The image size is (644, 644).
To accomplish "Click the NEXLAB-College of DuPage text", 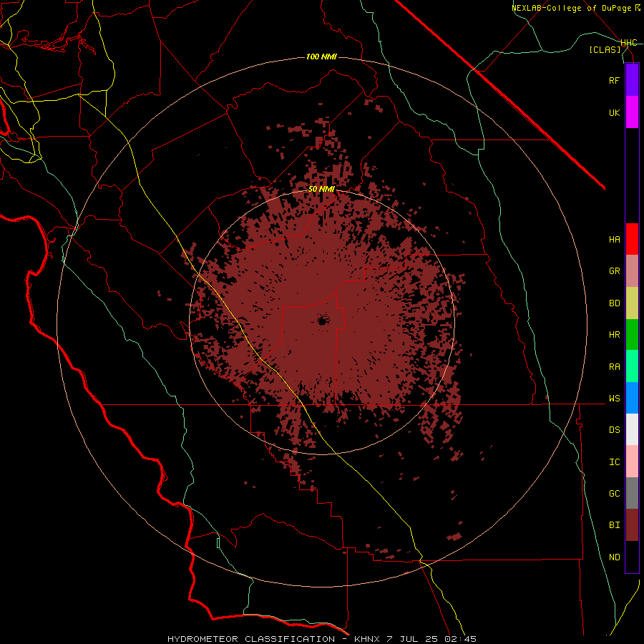I will pyautogui.click(x=572, y=8).
